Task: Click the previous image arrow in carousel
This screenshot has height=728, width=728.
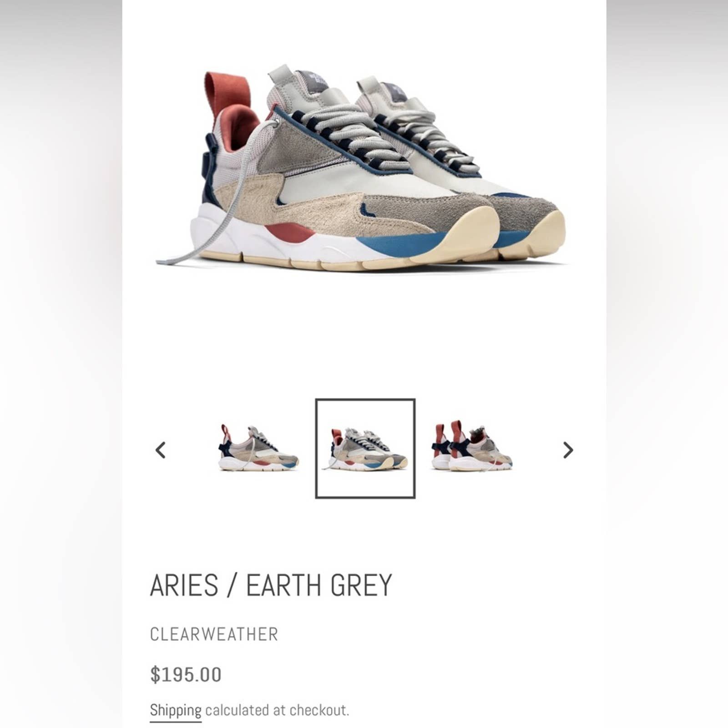Action: (160, 450)
